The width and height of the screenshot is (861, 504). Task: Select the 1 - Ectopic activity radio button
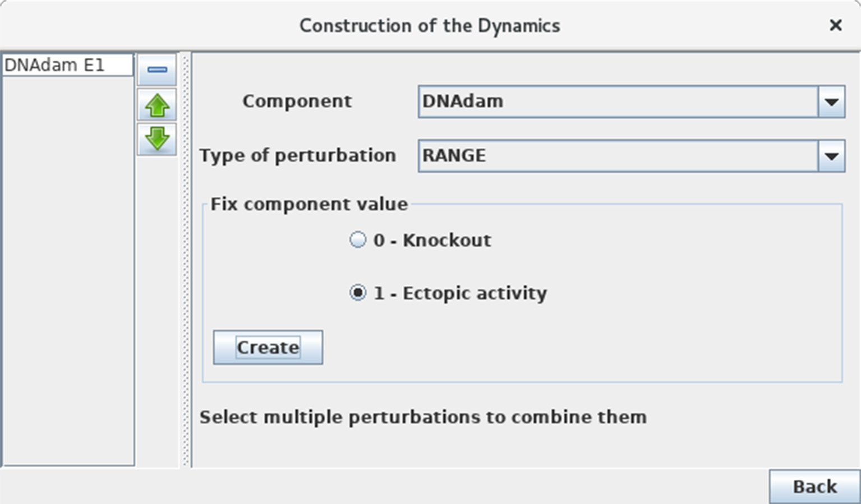tap(358, 293)
